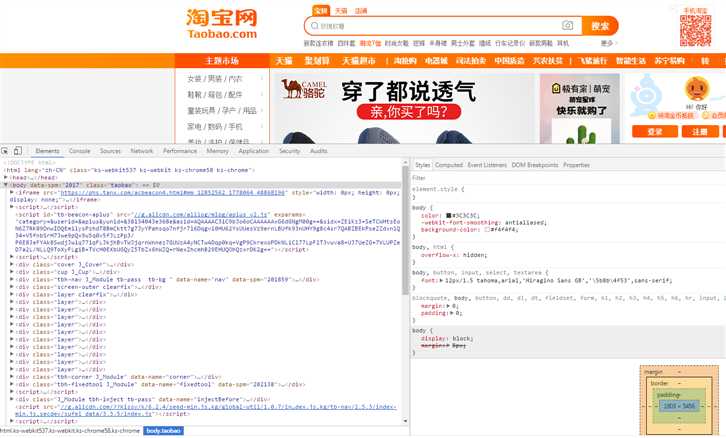The image size is (726, 438).
Task: Click the orange login button
Action: point(655,131)
